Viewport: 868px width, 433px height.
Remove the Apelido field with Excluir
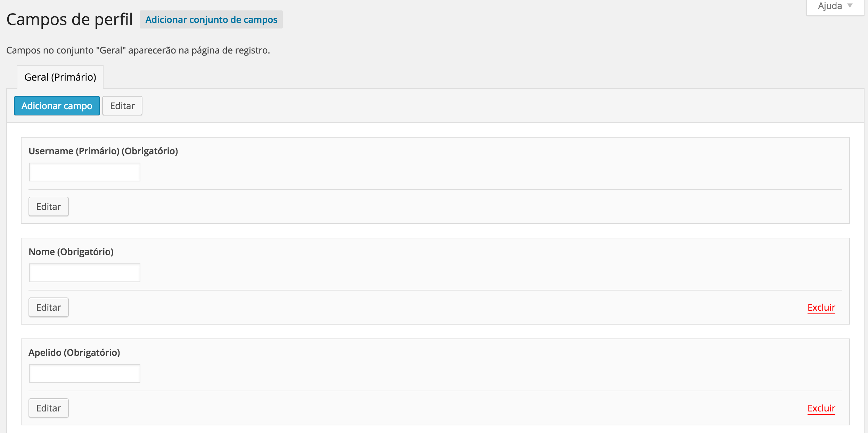821,408
